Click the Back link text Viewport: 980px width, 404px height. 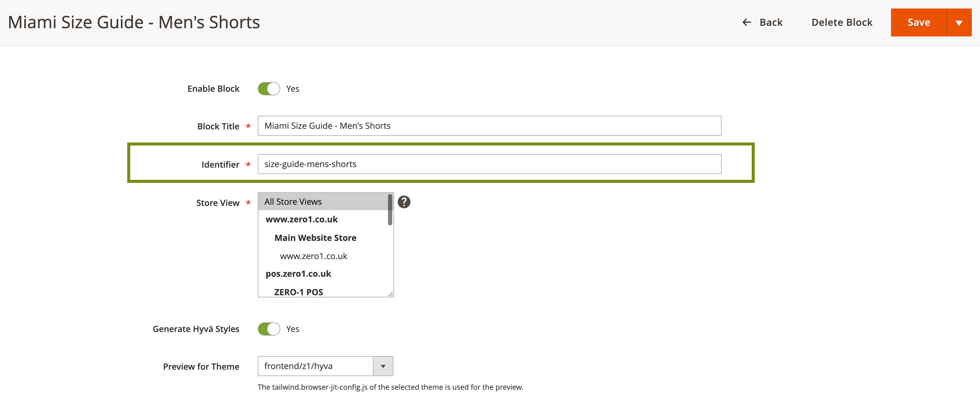coord(771,22)
